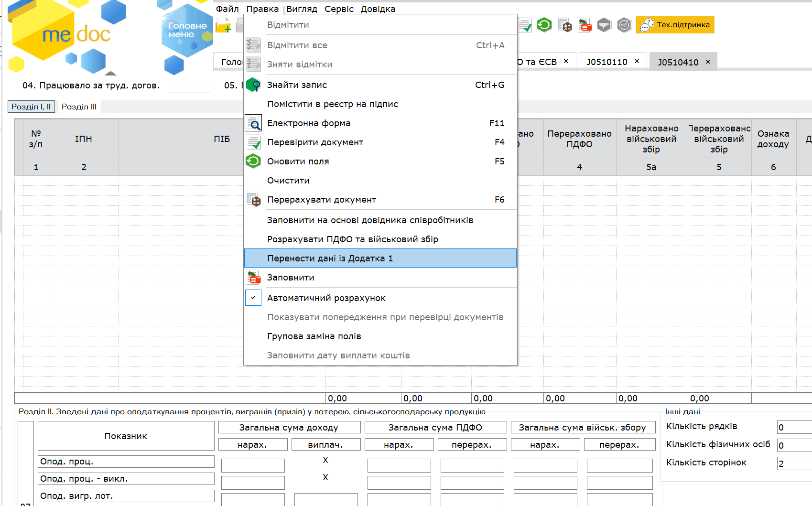
Task: Click the grey hexagon tray toolbar icon
Action: (x=604, y=25)
